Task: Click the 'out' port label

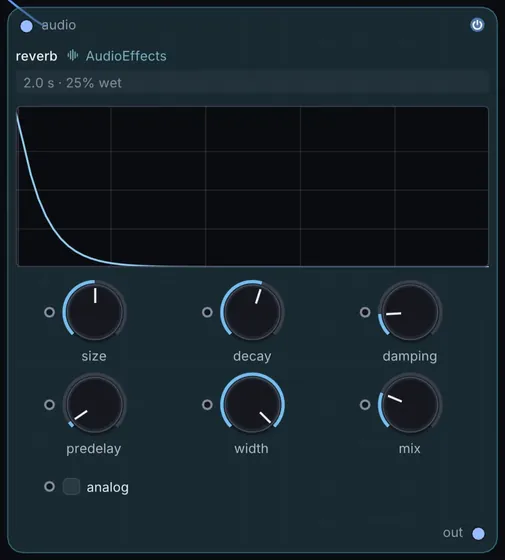Action: pyautogui.click(x=453, y=532)
